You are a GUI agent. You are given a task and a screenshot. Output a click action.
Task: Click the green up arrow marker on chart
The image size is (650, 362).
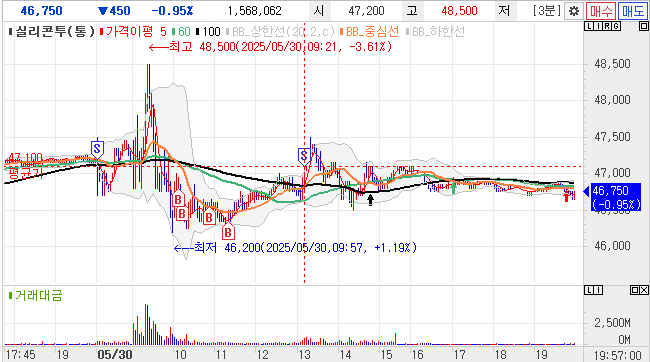point(454,188)
